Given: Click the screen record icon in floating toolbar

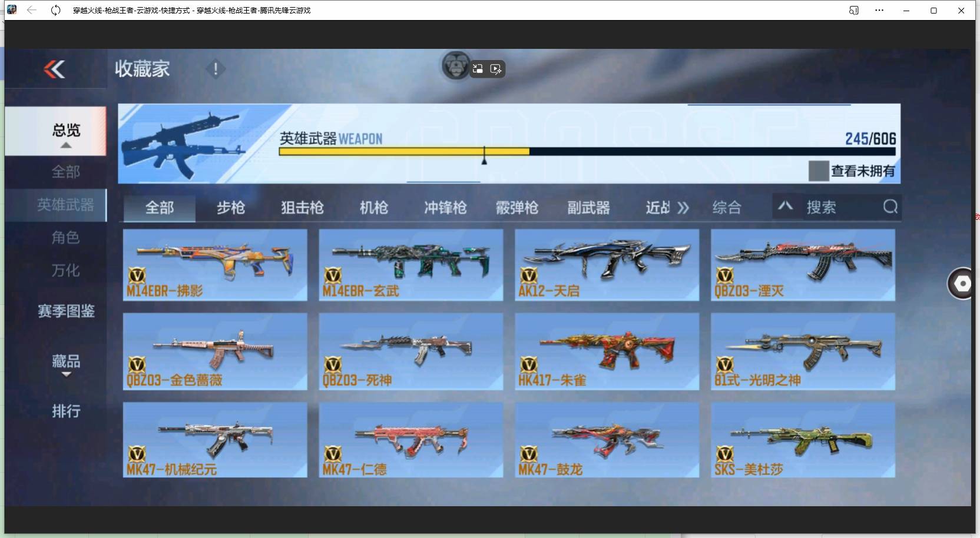Looking at the screenshot, I should [496, 69].
